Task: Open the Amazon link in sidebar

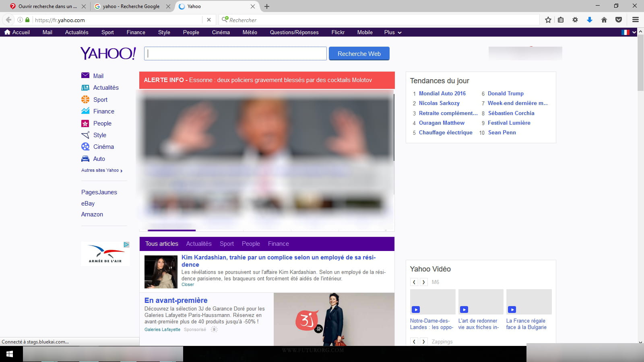Action: 92,214
